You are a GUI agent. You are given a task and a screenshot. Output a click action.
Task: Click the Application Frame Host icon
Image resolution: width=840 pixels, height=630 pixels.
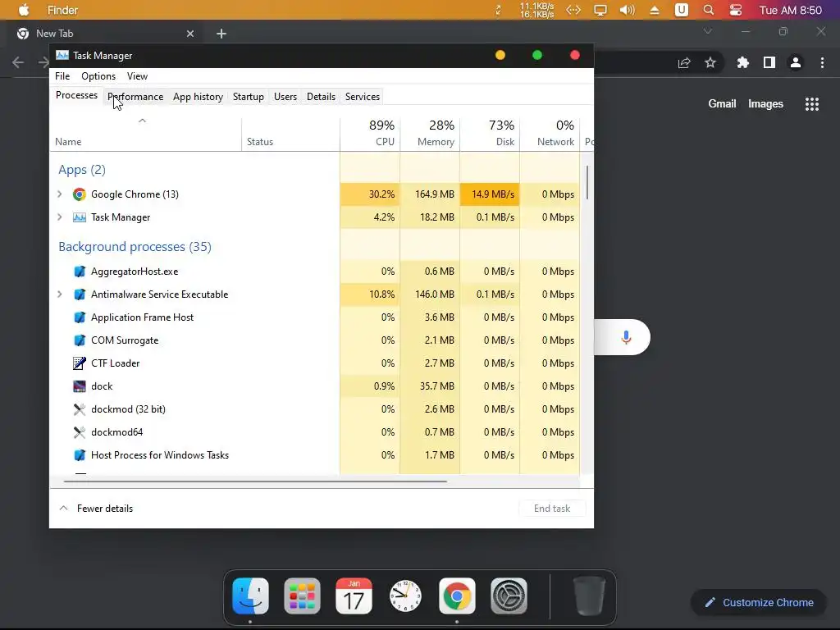point(80,317)
